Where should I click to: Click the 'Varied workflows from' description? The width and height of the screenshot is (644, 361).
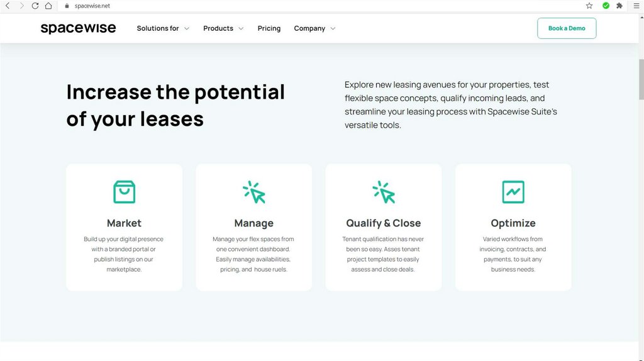click(x=513, y=254)
